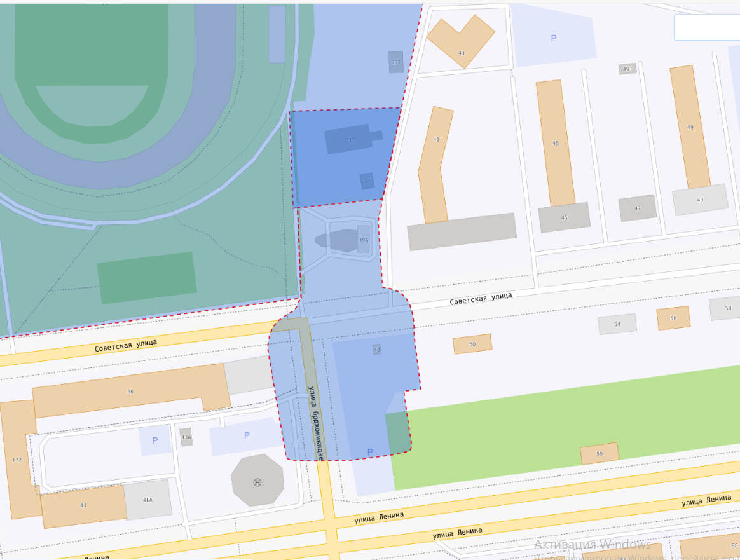Select orange building 50 on Советская улица

pos(472,344)
